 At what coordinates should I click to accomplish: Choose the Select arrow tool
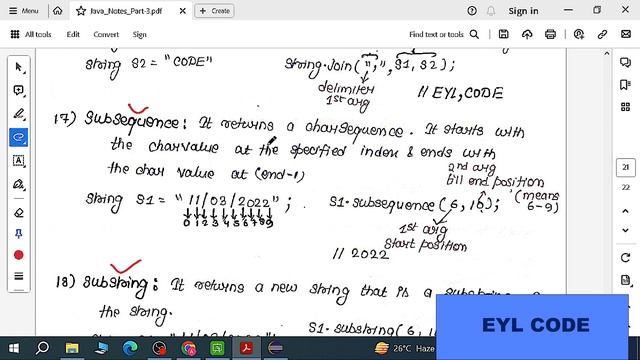click(x=18, y=67)
